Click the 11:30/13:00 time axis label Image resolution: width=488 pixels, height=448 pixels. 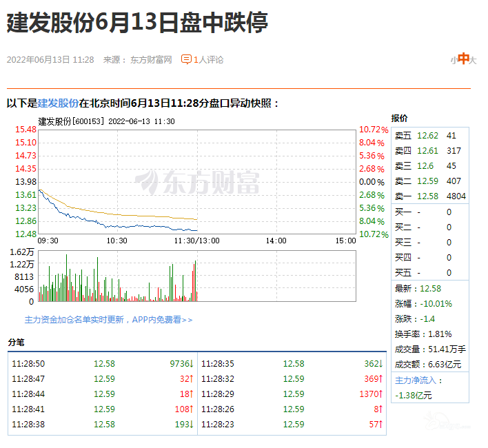pyautogui.click(x=196, y=241)
